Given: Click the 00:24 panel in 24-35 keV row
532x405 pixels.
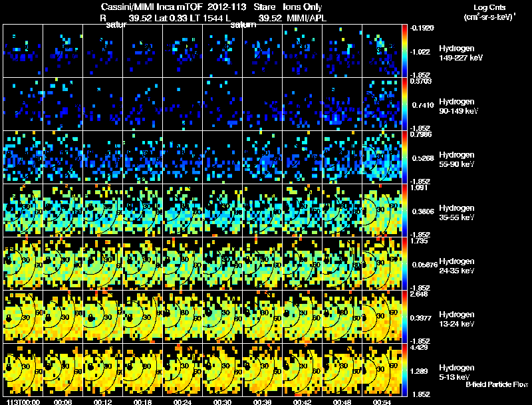Looking at the screenshot, I should [182, 263].
